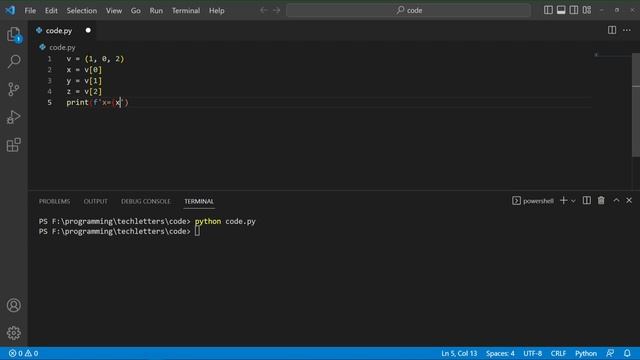Open errors and warnings status indicator

tap(23, 353)
